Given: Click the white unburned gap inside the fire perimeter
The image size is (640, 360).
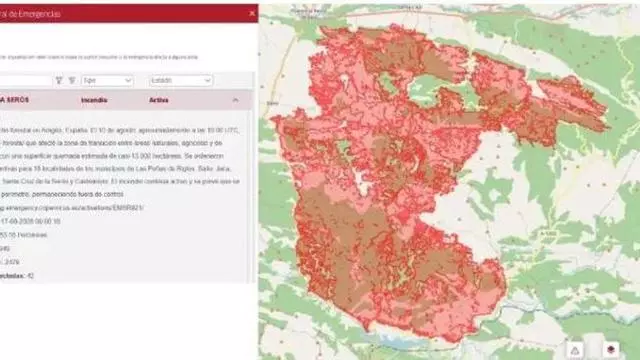Looking at the screenshot, I should [x=362, y=182].
